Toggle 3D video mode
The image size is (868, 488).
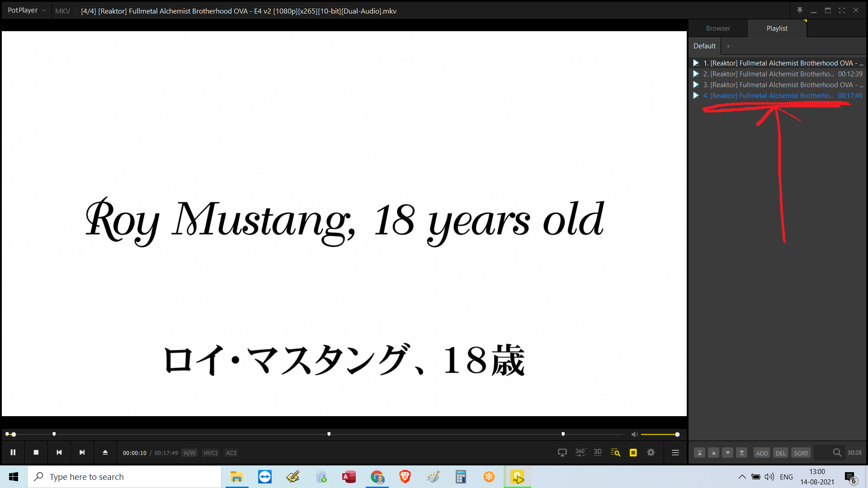coord(598,452)
